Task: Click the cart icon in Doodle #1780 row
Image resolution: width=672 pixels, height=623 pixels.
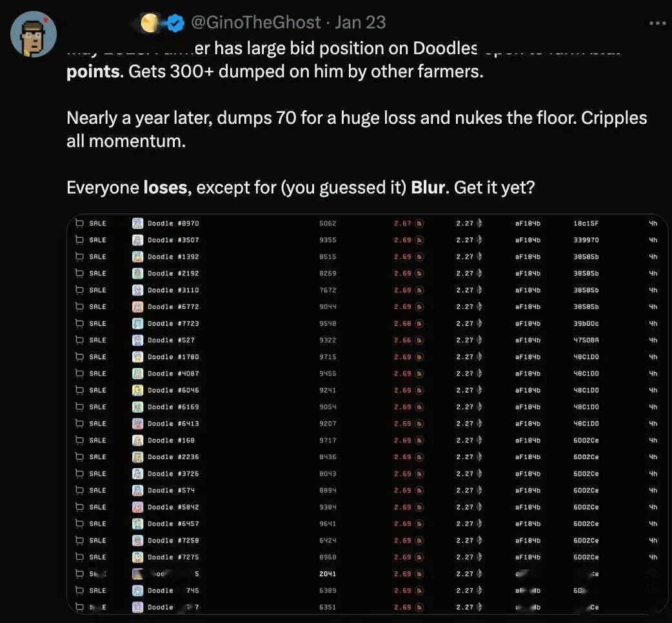Action: tap(79, 357)
